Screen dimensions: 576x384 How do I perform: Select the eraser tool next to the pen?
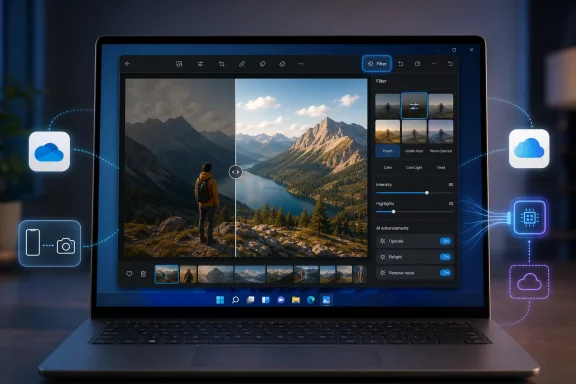[x=262, y=64]
